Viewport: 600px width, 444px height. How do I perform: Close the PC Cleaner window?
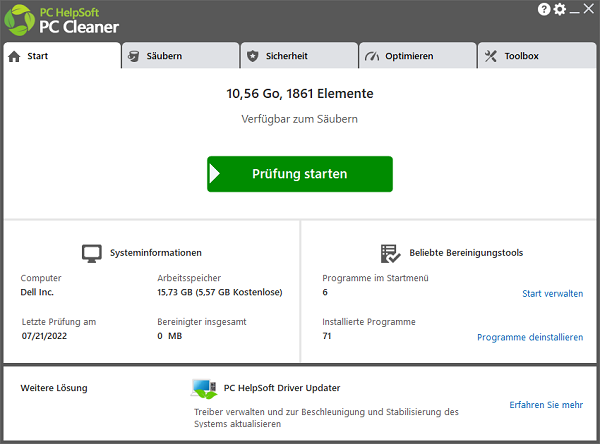(x=589, y=8)
